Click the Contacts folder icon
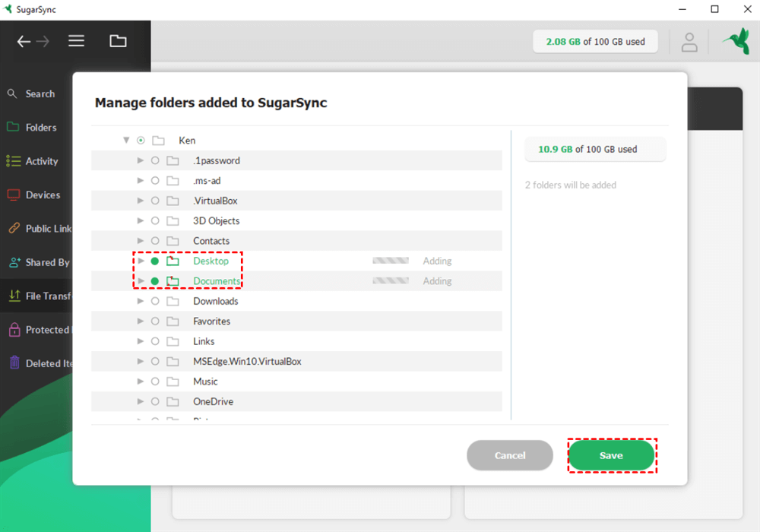The height and width of the screenshot is (532, 760). tap(173, 241)
